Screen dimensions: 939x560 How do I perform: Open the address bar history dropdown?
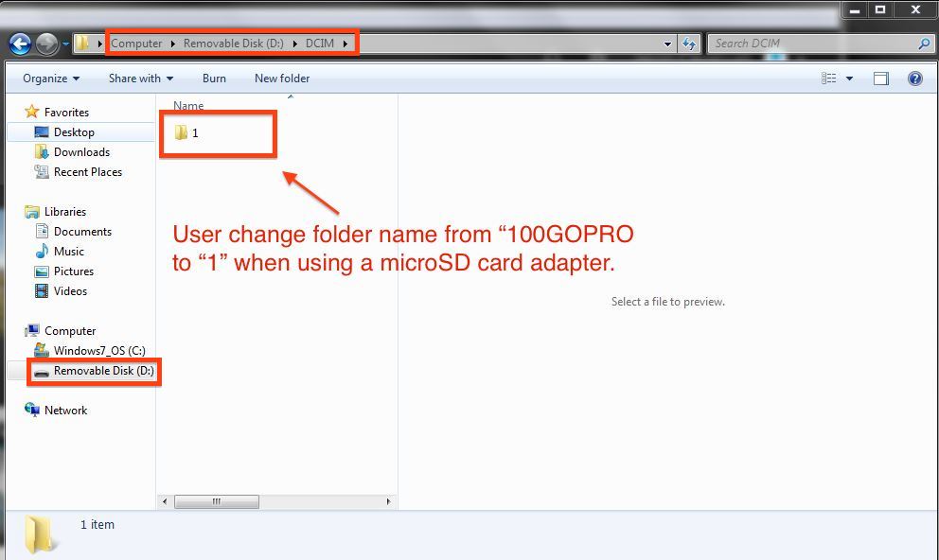pos(667,44)
